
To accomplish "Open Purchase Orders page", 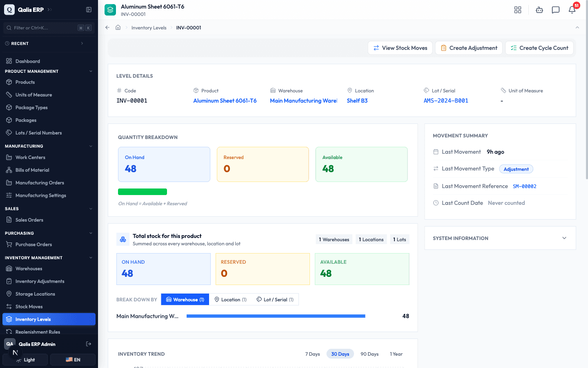I will coord(49,245).
